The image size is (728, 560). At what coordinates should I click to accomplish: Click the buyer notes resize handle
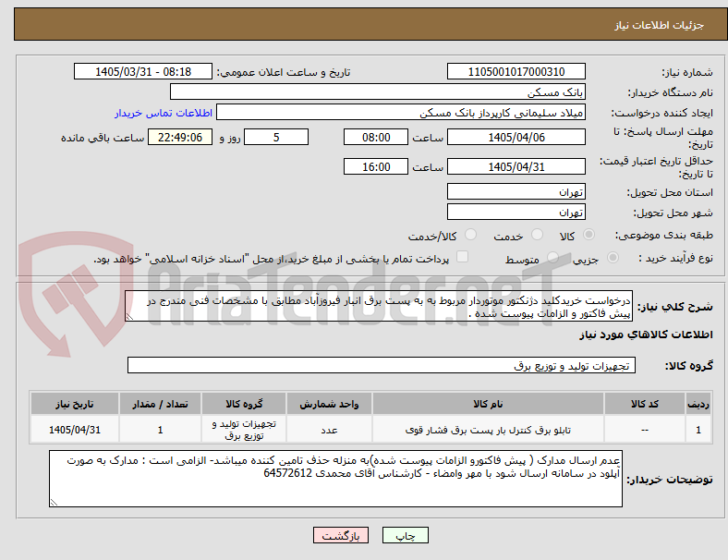(x=54, y=502)
